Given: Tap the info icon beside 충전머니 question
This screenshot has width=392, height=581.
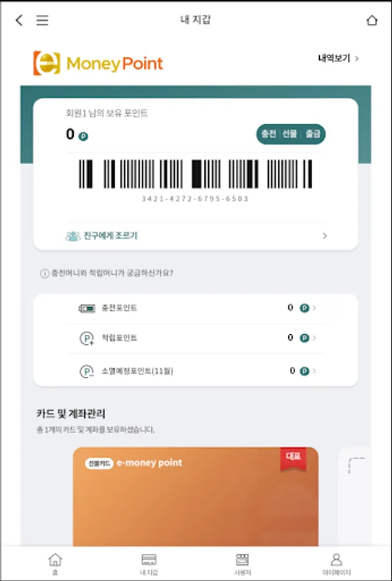Looking at the screenshot, I should (x=44, y=274).
